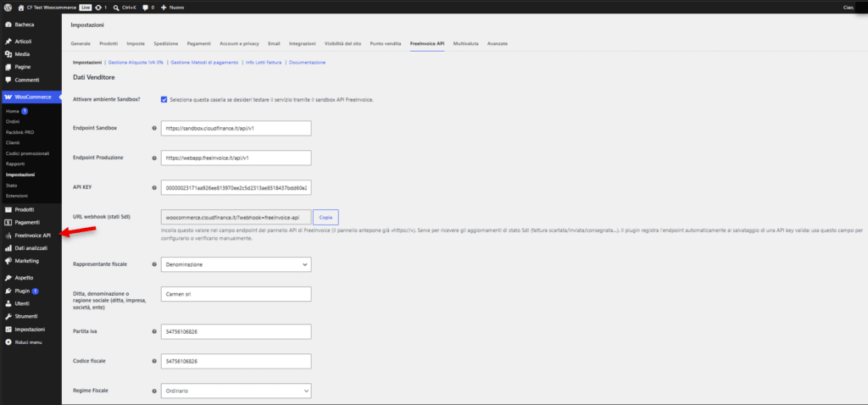Screen dimensions: 868x405
Task: Click the sidebar Impostazioni settings icon at bottom
Action: pos(8,330)
